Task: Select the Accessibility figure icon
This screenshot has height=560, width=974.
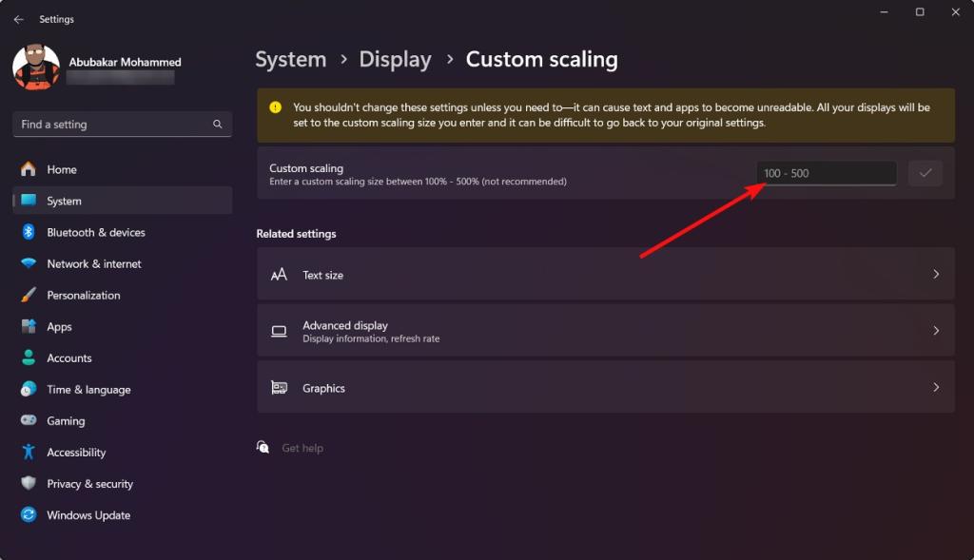Action: [x=29, y=452]
